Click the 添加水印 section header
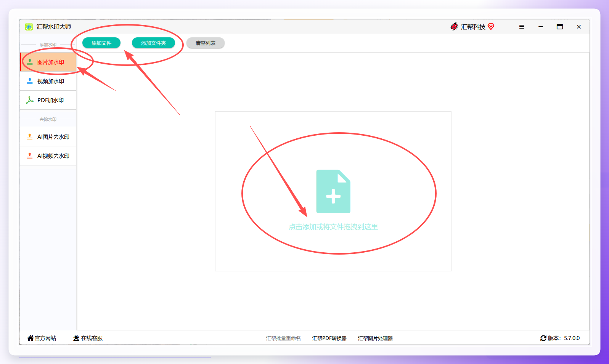This screenshot has height=364, width=609. pos(48,45)
